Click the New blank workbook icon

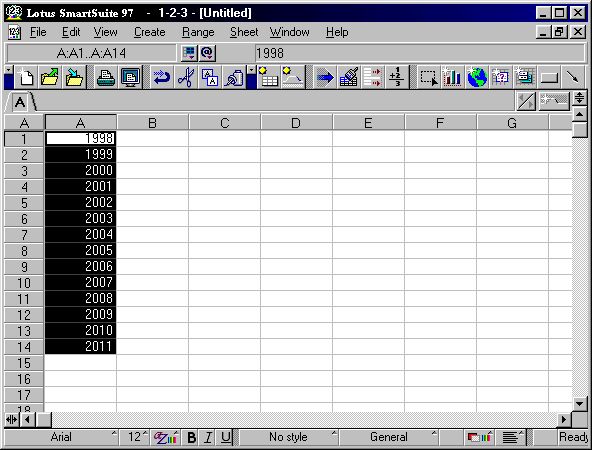click(26, 77)
